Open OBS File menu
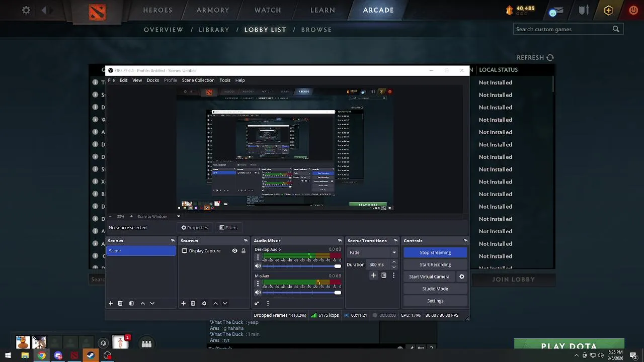Image resolution: width=644 pixels, height=362 pixels. [x=111, y=80]
